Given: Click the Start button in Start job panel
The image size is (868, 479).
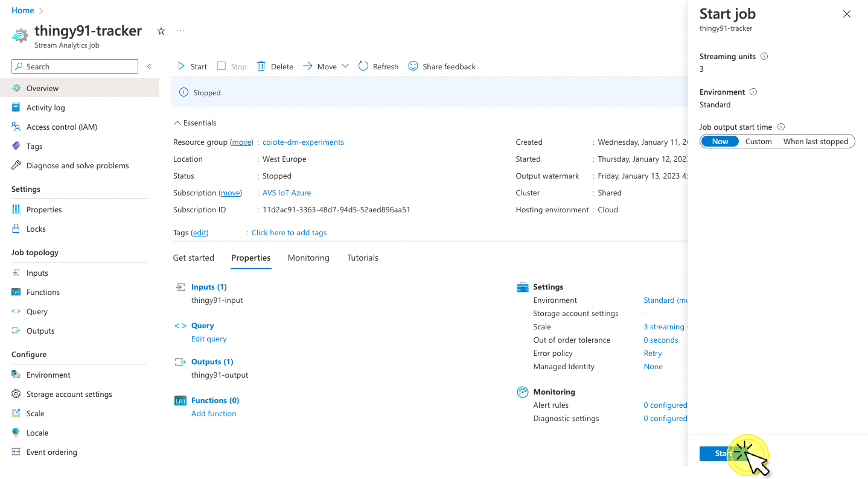Looking at the screenshot, I should [x=724, y=454].
